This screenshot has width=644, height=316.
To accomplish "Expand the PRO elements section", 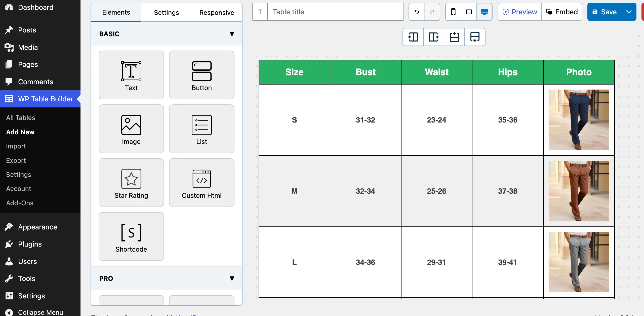I will pos(232,278).
